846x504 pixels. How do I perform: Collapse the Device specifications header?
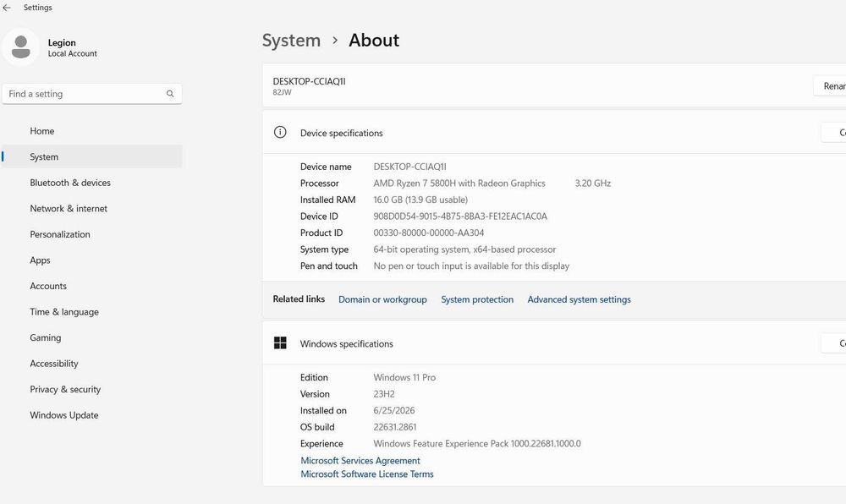[x=554, y=133]
